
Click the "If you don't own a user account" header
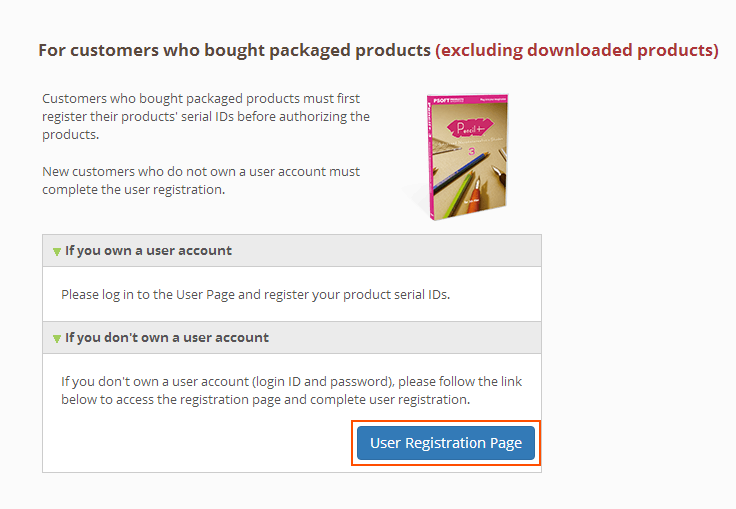(167, 337)
